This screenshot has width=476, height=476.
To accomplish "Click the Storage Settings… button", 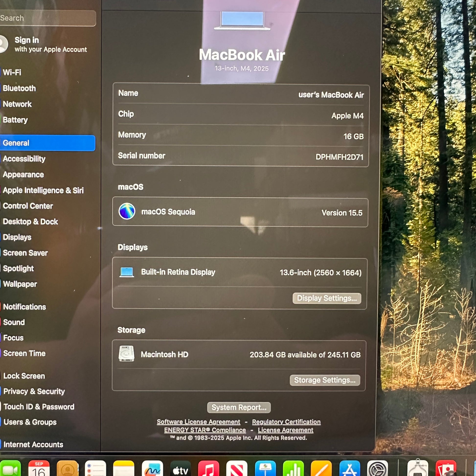I will tap(325, 380).
